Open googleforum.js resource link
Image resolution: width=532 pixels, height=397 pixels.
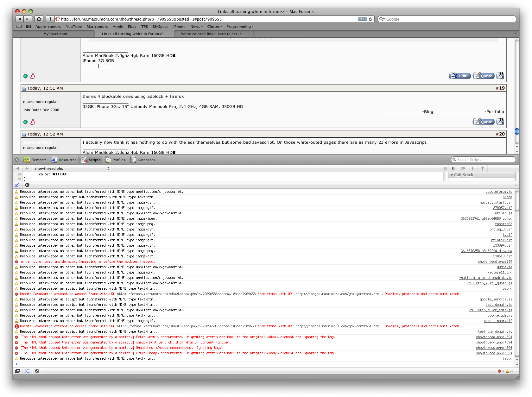pyautogui.click(x=499, y=192)
